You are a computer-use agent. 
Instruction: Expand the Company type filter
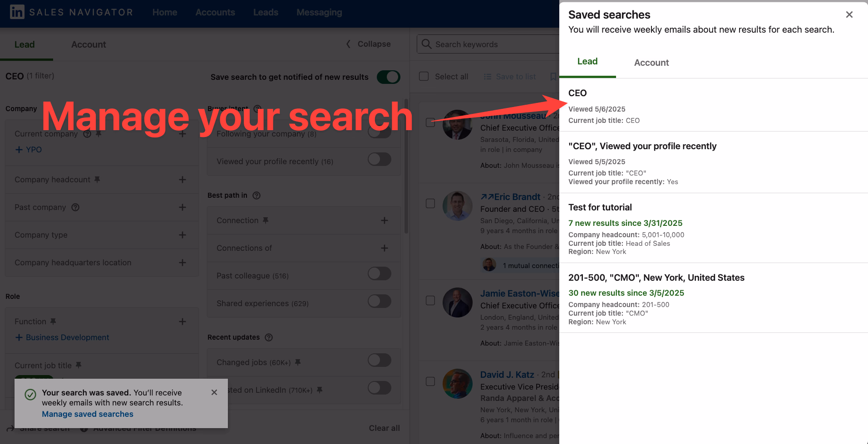(x=182, y=235)
